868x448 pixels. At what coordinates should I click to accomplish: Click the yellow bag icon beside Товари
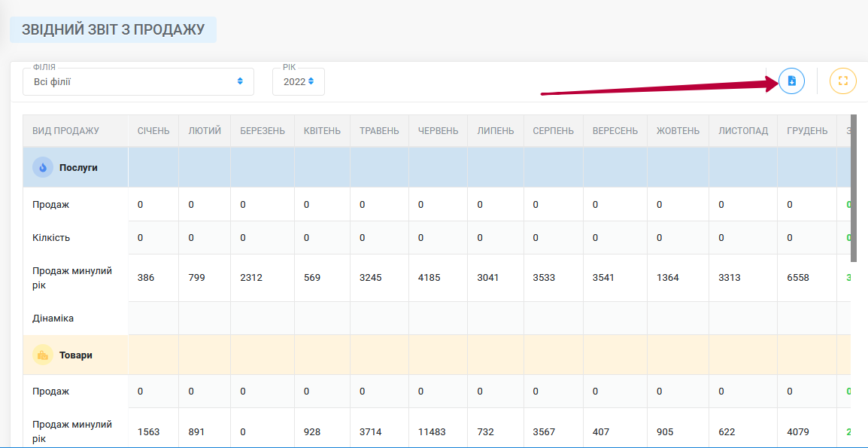pyautogui.click(x=43, y=355)
